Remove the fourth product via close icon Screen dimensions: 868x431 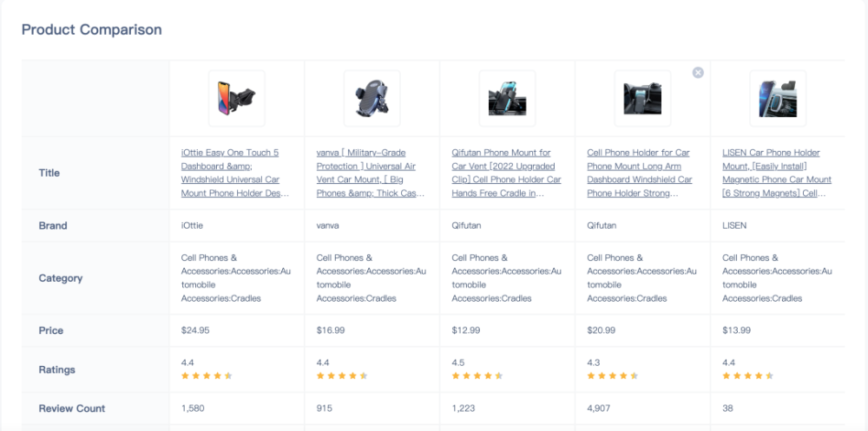point(698,73)
